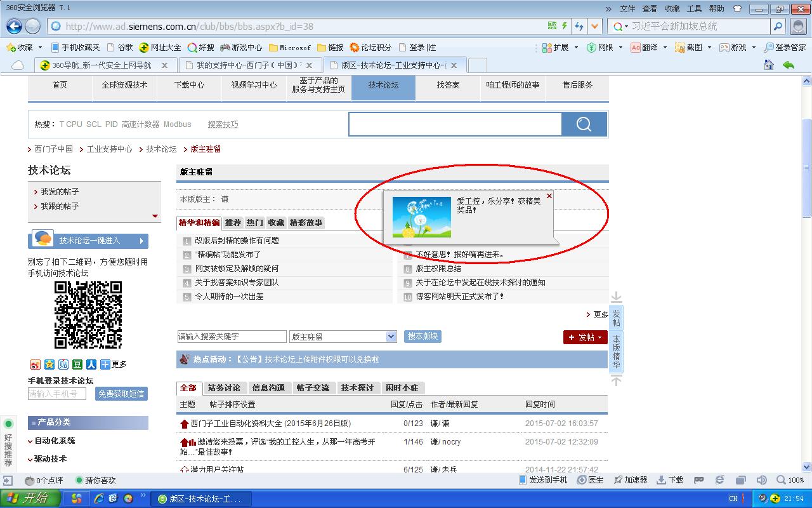Click the status bar multi-window icon
812x508 pixels.
point(740,480)
